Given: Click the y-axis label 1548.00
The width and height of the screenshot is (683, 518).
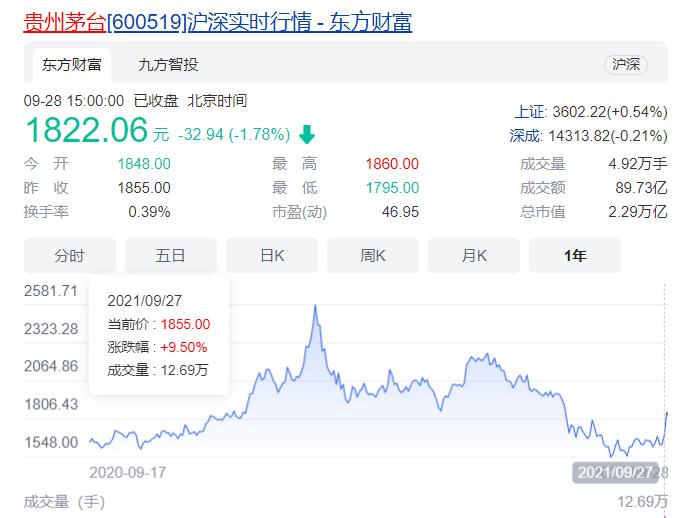Looking at the screenshot, I should tap(51, 442).
